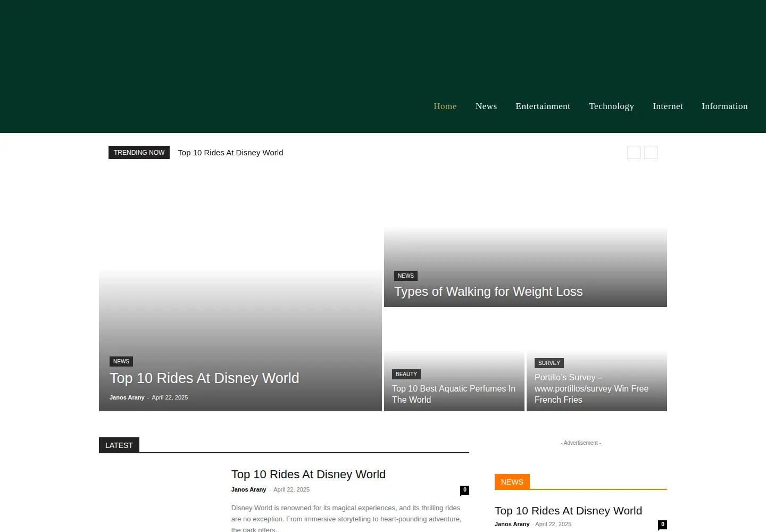Go to the News menu item
Image resolution: width=766 pixels, height=532 pixels.
coord(486,106)
